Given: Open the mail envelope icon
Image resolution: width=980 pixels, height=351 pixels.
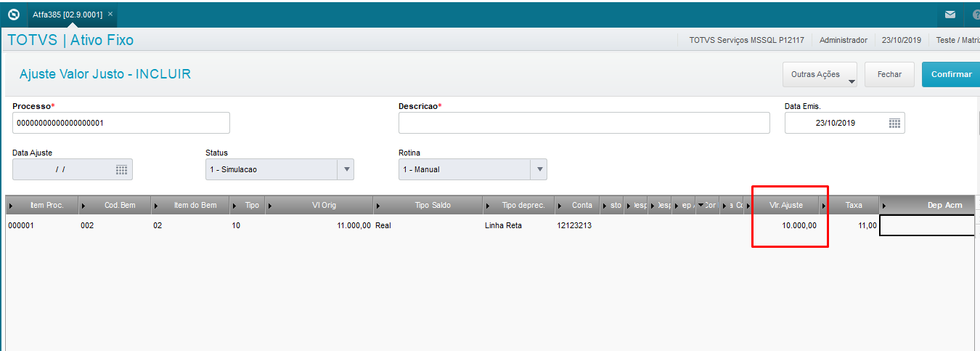Looking at the screenshot, I should click(x=950, y=15).
